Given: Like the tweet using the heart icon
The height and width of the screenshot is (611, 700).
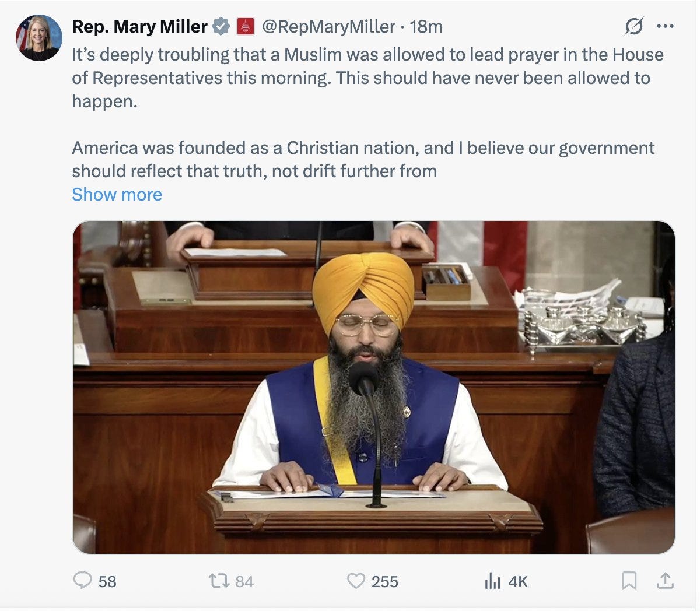Looking at the screenshot, I should click(x=356, y=581).
